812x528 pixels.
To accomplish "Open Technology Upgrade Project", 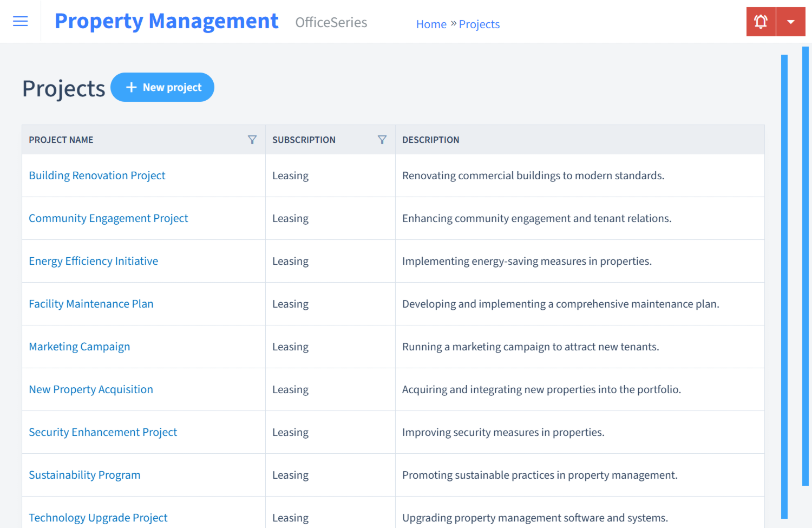I will coord(98,518).
